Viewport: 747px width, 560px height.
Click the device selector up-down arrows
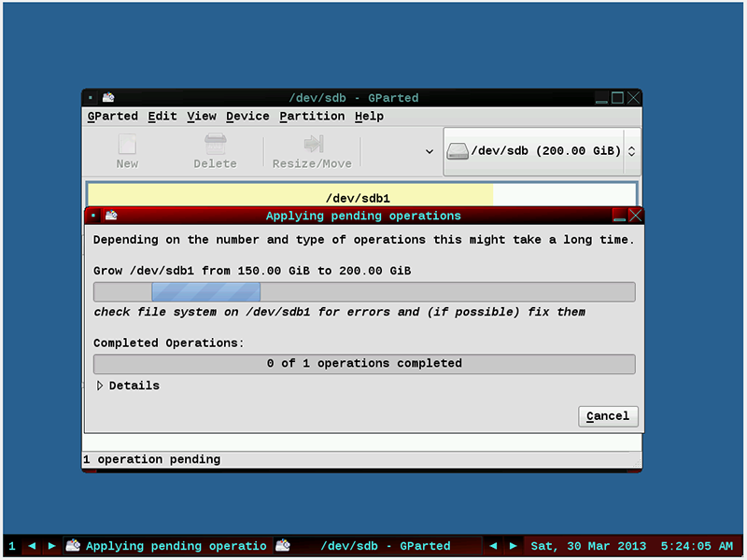632,151
